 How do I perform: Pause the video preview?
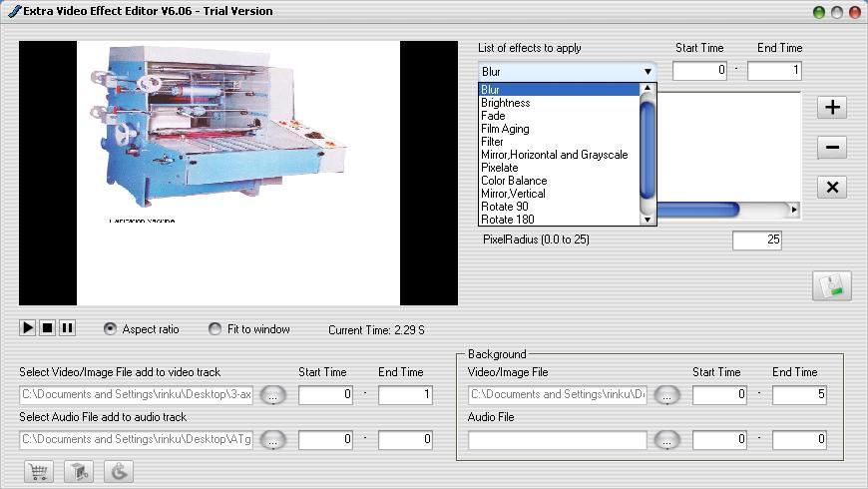68,328
